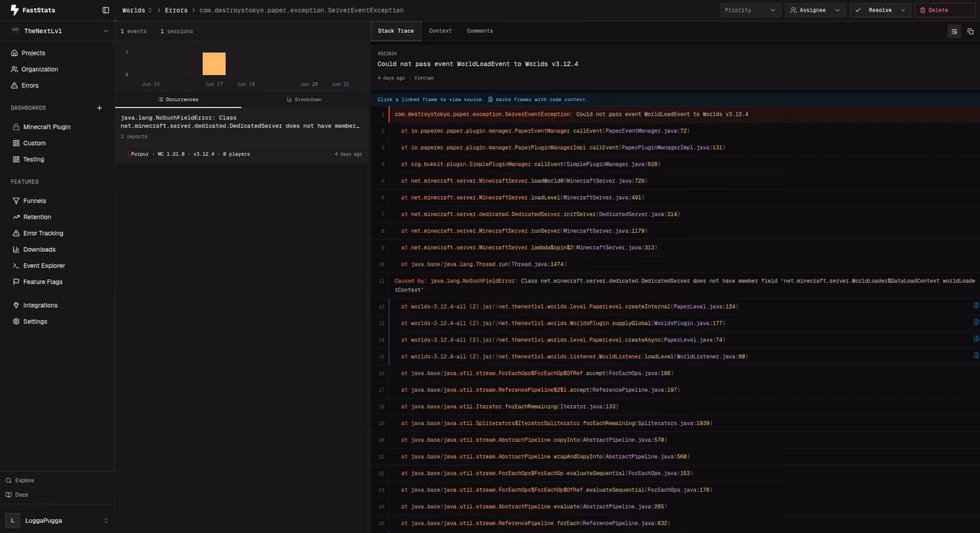Switch to the Comments tab

(x=480, y=31)
